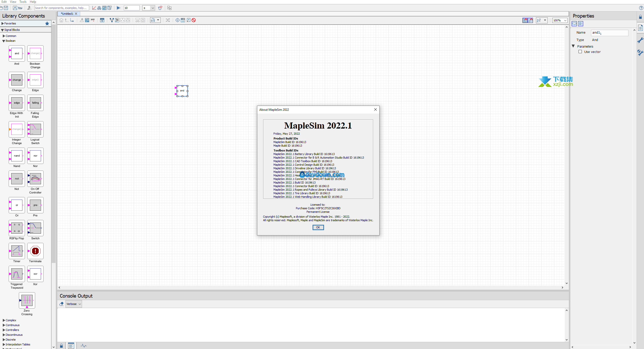Click the red no-entry disable icon
Image resolution: width=644 pixels, height=349 pixels.
point(194,20)
